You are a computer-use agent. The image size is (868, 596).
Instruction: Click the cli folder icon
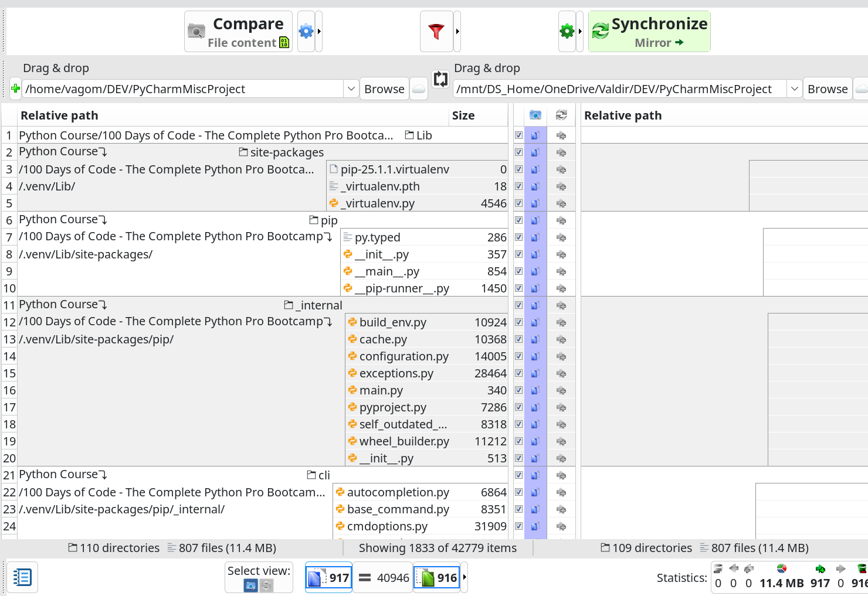pos(311,475)
